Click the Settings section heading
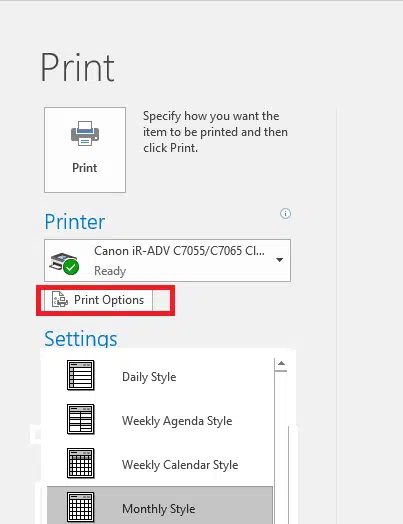 coord(81,338)
